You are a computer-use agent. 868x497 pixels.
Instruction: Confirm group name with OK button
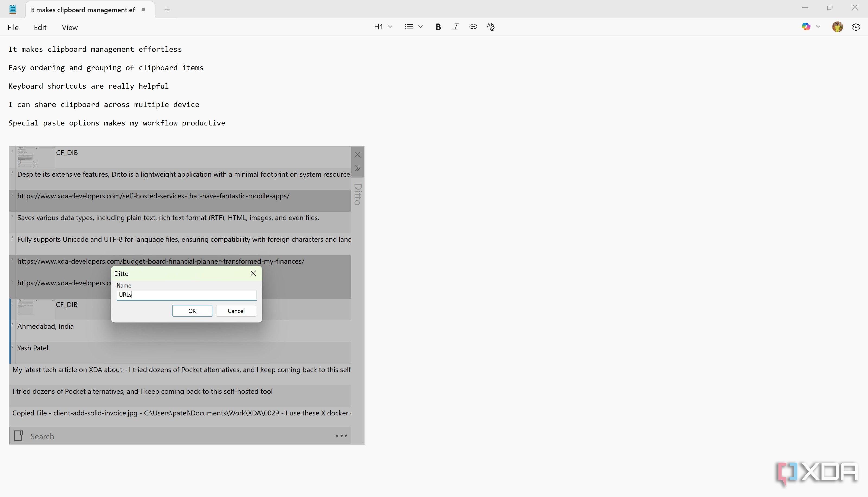pos(192,311)
